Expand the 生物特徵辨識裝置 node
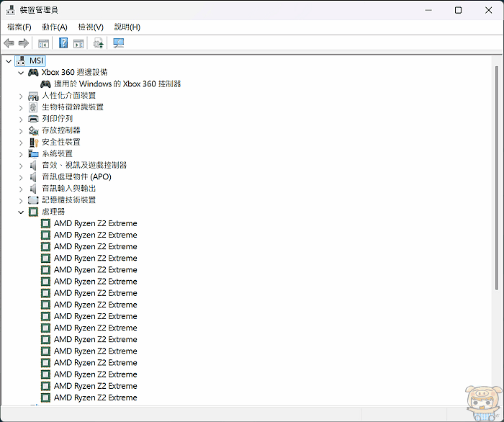The height and width of the screenshot is (422, 504). 21,108
